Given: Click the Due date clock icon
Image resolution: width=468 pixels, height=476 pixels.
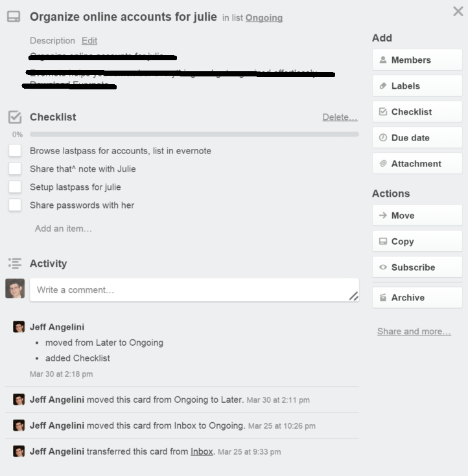Looking at the screenshot, I should [382, 138].
